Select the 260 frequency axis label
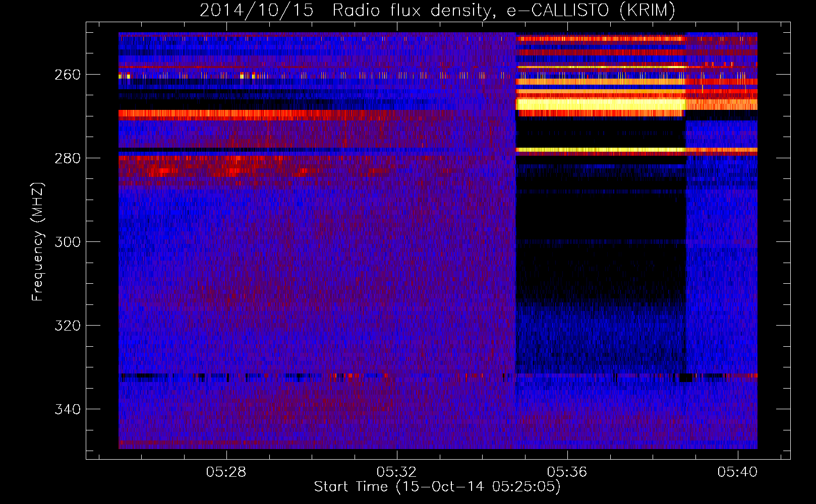 (x=67, y=75)
